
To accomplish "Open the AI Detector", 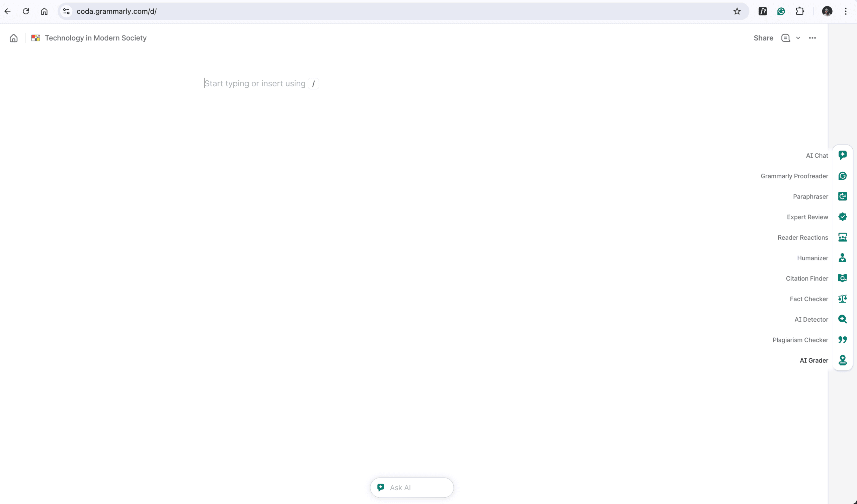I will point(843,319).
